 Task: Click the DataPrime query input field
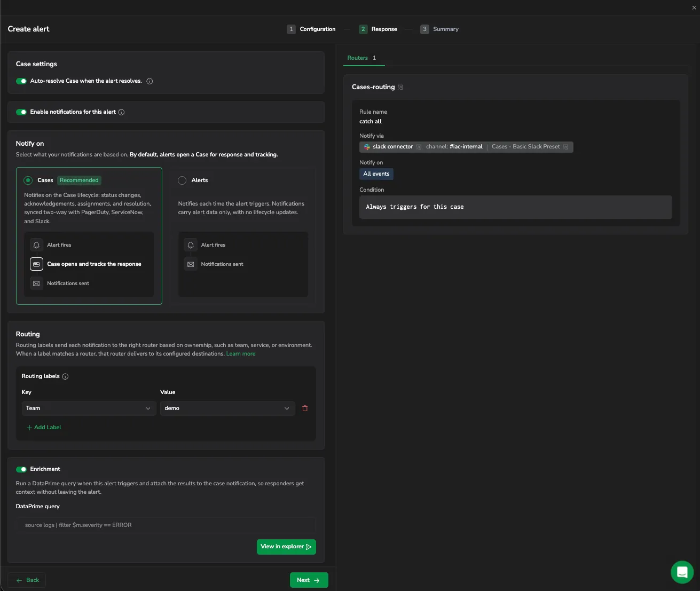point(166,525)
